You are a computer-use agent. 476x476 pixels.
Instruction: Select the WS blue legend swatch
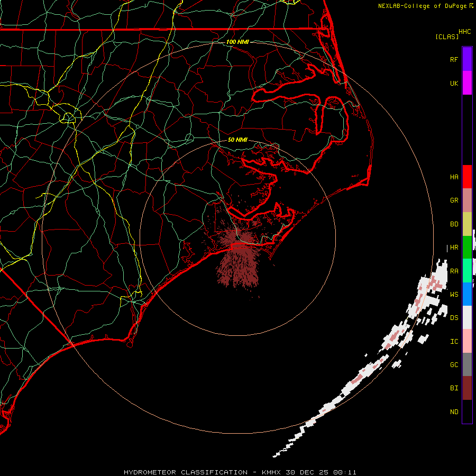point(467,294)
